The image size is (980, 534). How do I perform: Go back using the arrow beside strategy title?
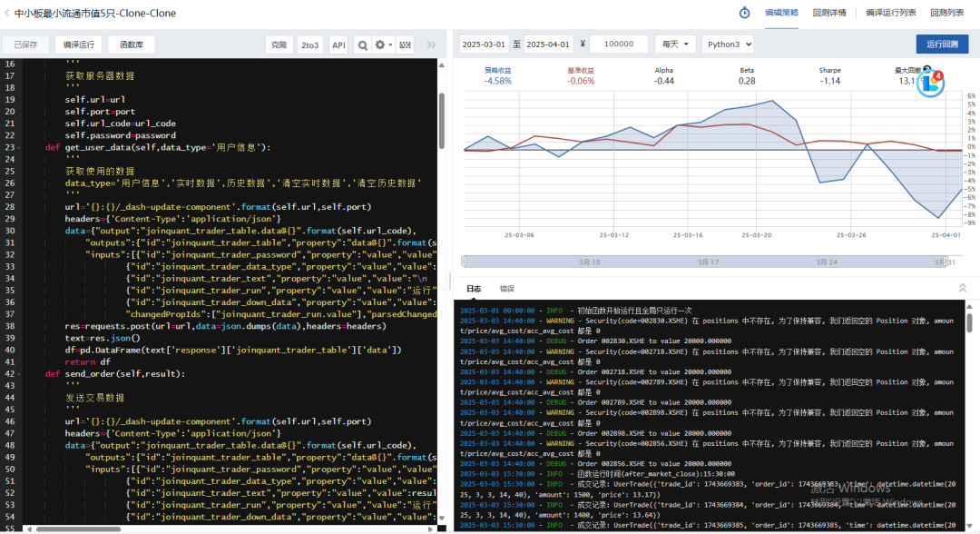[x=7, y=13]
